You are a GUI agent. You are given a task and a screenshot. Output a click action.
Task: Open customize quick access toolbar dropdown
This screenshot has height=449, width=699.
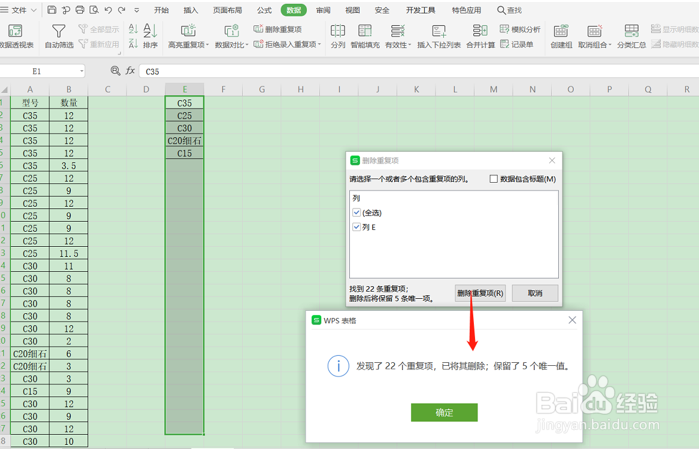(136, 10)
